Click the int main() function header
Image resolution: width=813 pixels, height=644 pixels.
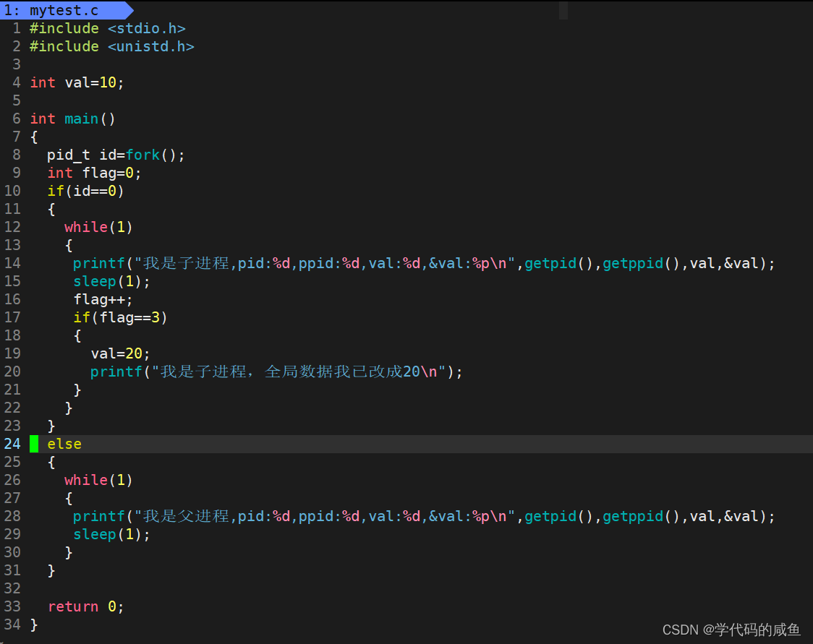72,119
